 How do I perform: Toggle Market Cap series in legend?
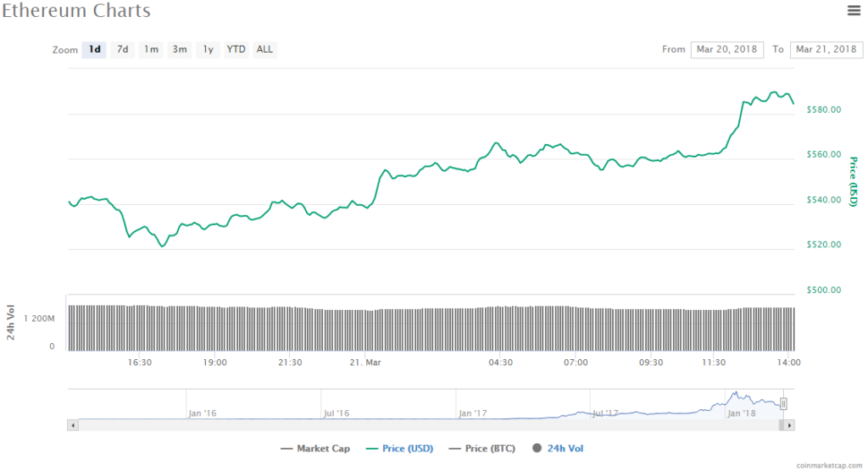pyautogui.click(x=314, y=448)
